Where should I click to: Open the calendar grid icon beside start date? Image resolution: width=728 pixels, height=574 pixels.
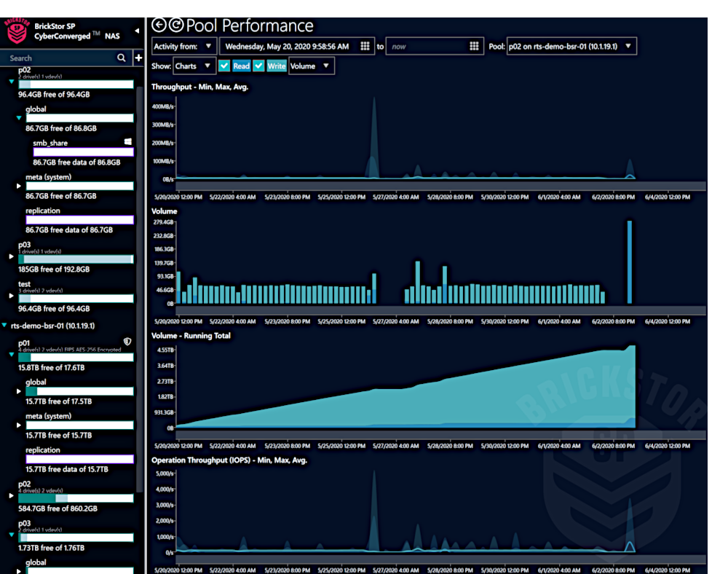tap(365, 45)
